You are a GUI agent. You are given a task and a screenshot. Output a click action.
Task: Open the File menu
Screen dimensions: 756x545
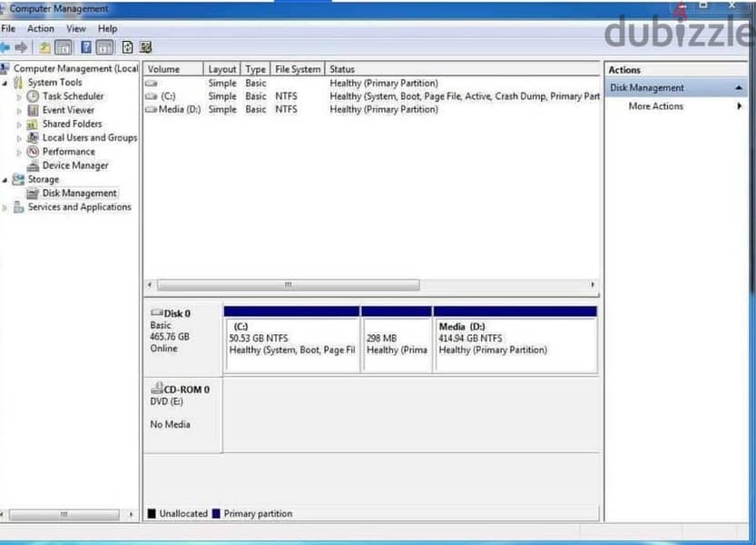coord(8,29)
